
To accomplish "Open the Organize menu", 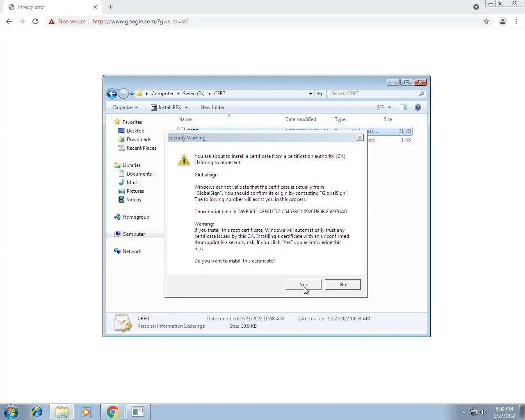I will pyautogui.click(x=126, y=107).
